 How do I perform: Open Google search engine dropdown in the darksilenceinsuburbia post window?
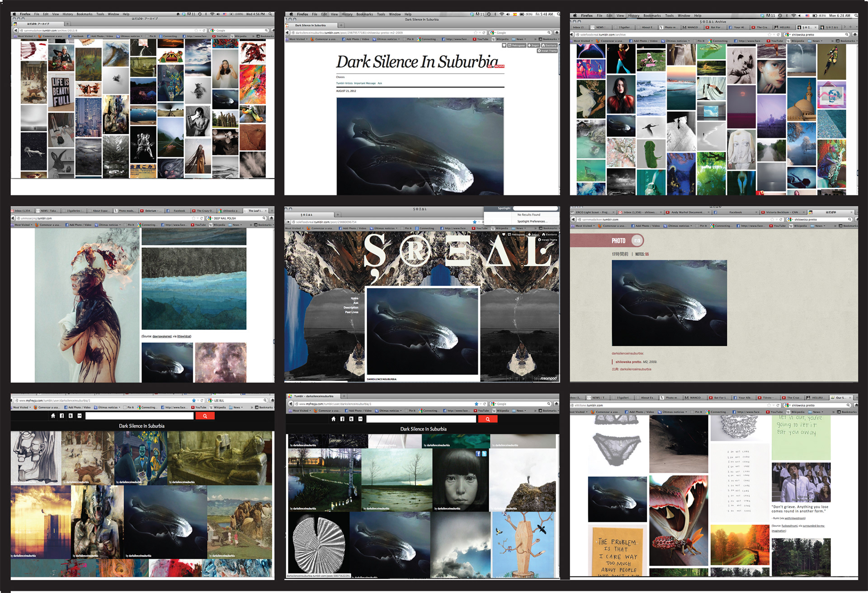coord(493,33)
